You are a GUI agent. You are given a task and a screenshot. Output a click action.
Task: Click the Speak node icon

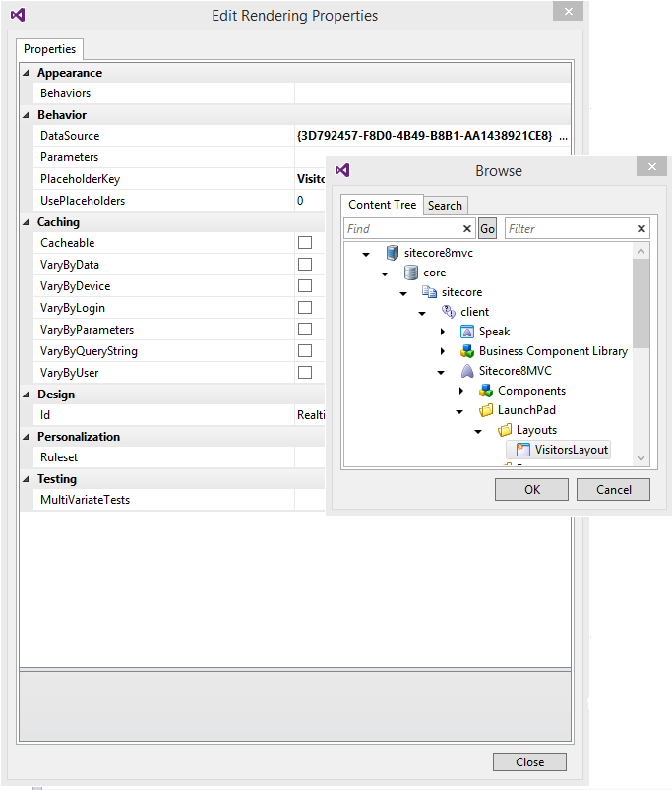pos(467,332)
